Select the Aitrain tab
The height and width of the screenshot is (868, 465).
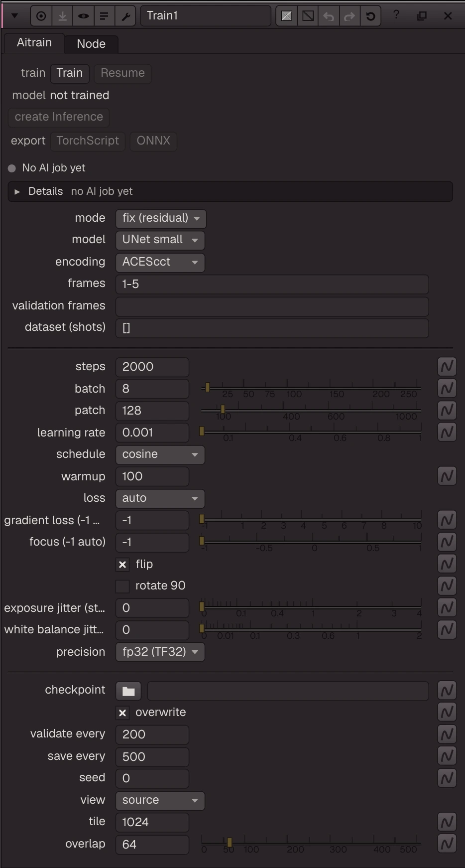point(34,43)
